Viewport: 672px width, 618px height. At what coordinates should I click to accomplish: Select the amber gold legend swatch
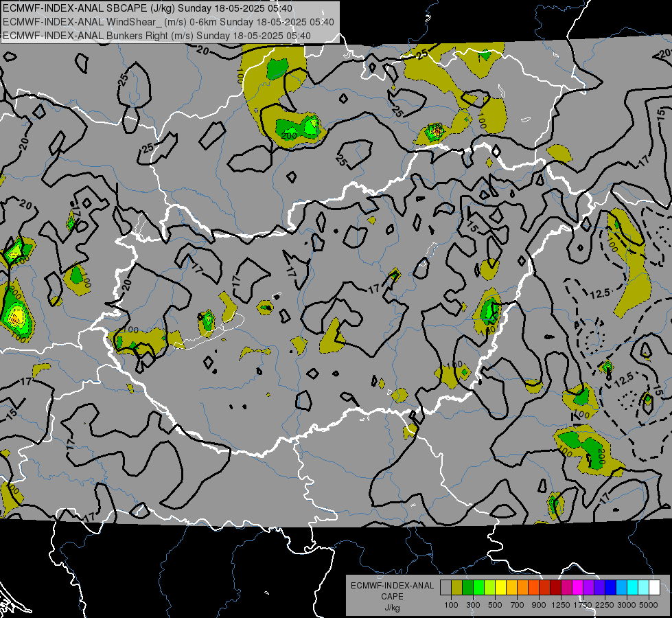tap(511, 588)
